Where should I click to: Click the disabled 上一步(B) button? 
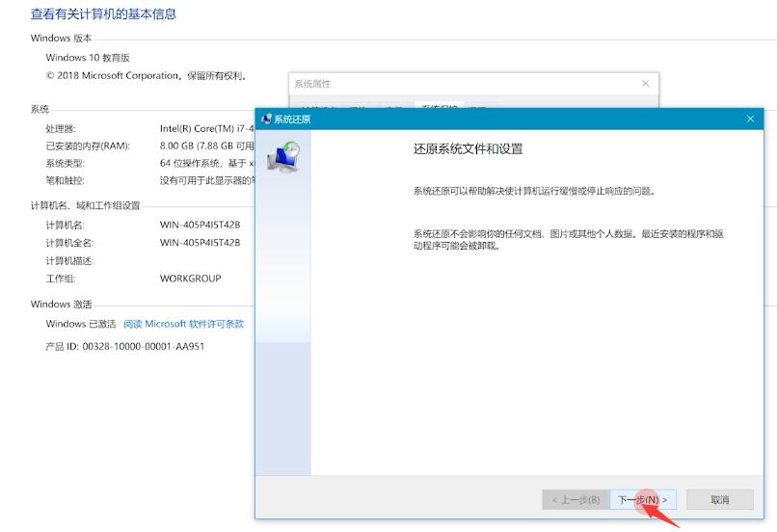click(576, 500)
